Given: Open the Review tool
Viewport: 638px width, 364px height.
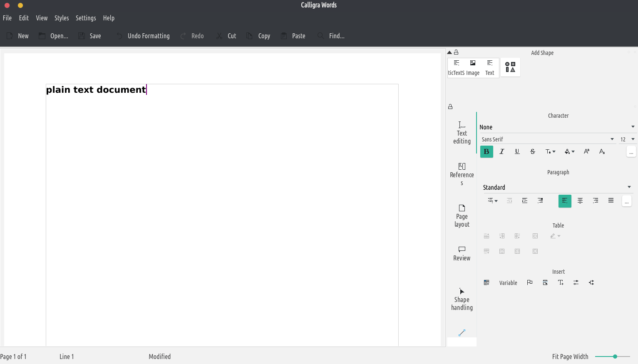Looking at the screenshot, I should point(462,253).
